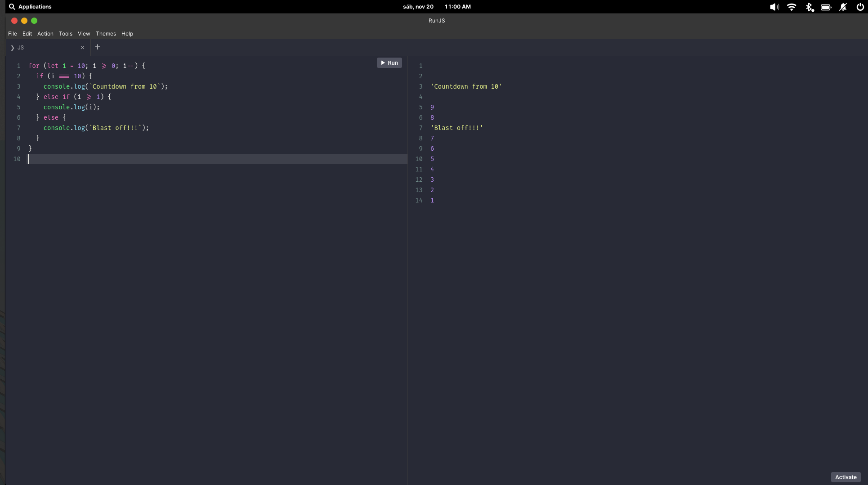Image resolution: width=868 pixels, height=485 pixels.
Task: Click the volume icon in system tray
Action: coord(774,7)
